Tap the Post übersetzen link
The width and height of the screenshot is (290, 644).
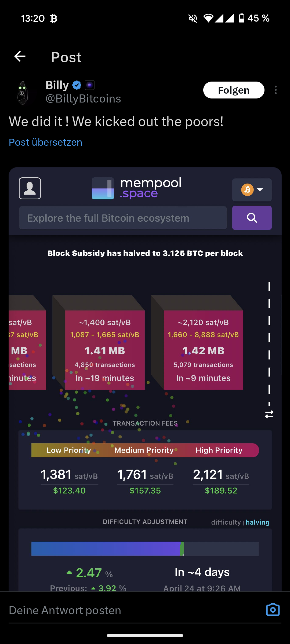[x=45, y=142]
